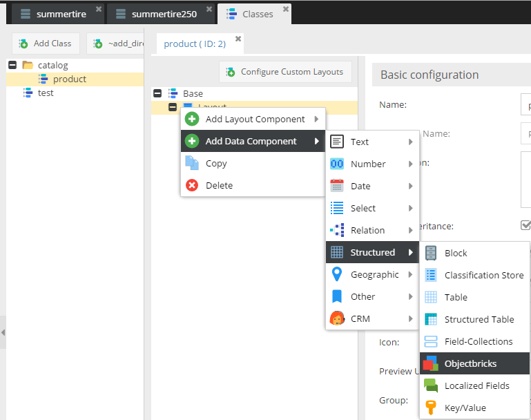
Task: Click the CRM person icon
Action: coord(337,318)
